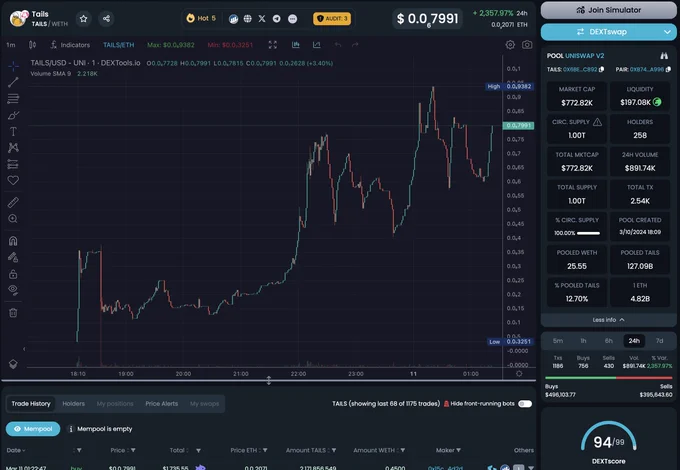Viewport: 680px width, 470px height.
Task: Enter fullscreen chart mode
Action: 273,45
